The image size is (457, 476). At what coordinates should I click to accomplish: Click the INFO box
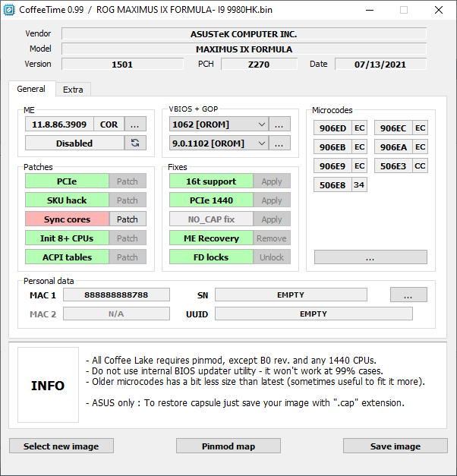[48, 385]
